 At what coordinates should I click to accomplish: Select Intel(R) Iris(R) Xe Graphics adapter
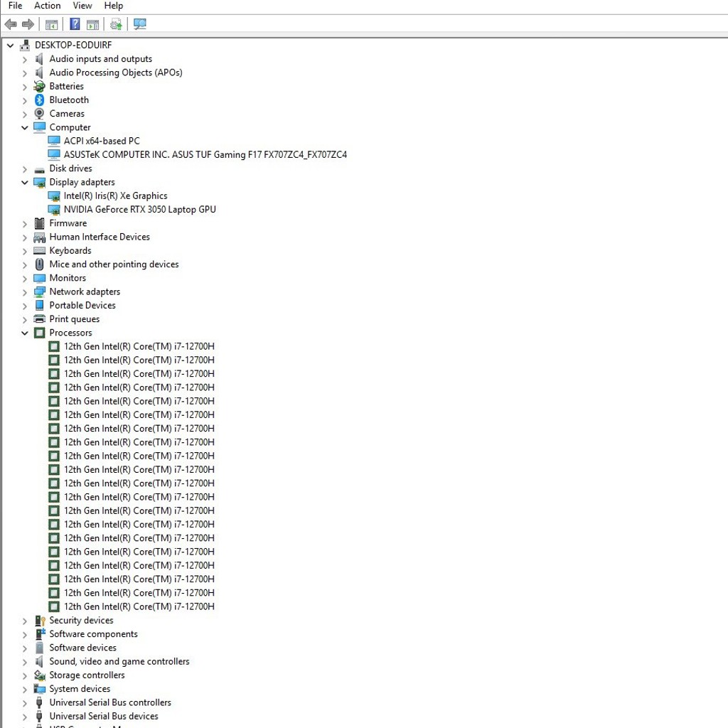[116, 196]
